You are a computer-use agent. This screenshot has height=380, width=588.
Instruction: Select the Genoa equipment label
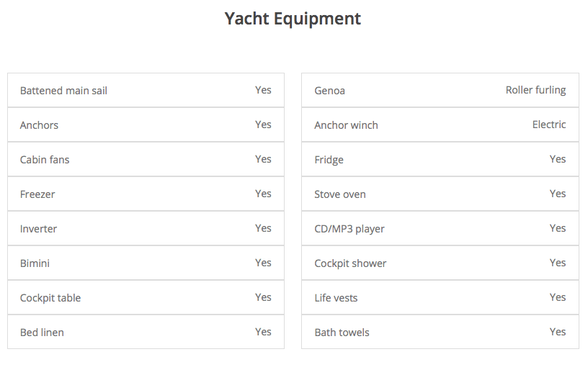click(329, 91)
